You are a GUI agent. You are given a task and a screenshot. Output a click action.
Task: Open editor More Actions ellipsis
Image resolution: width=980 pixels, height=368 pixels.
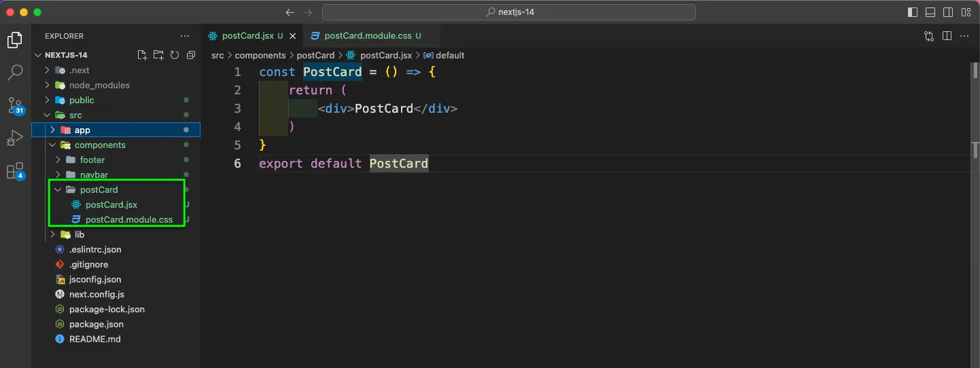point(966,36)
